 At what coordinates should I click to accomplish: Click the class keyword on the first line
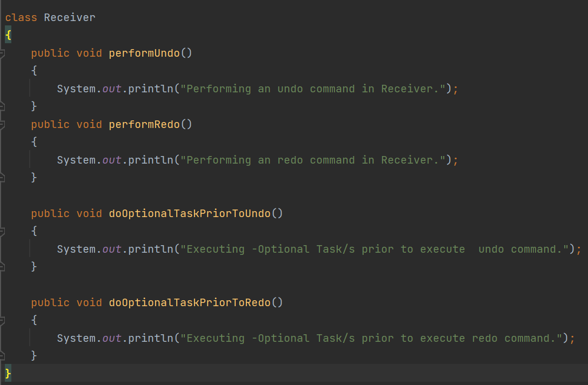[21, 18]
